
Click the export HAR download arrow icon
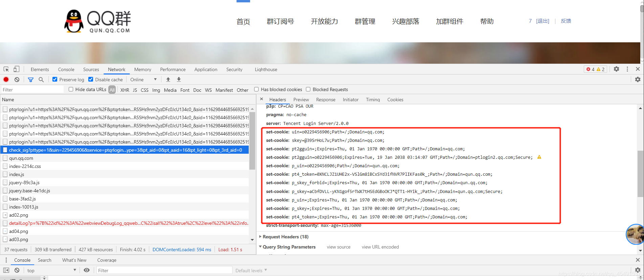click(x=179, y=80)
